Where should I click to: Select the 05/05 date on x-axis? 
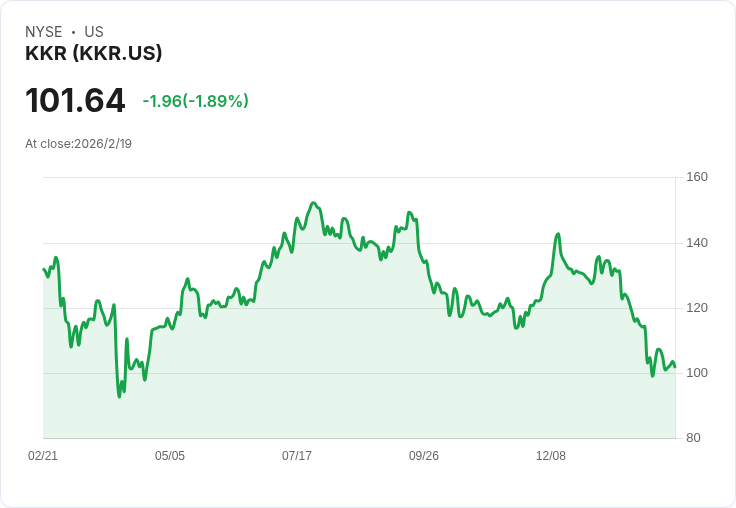[x=170, y=456]
